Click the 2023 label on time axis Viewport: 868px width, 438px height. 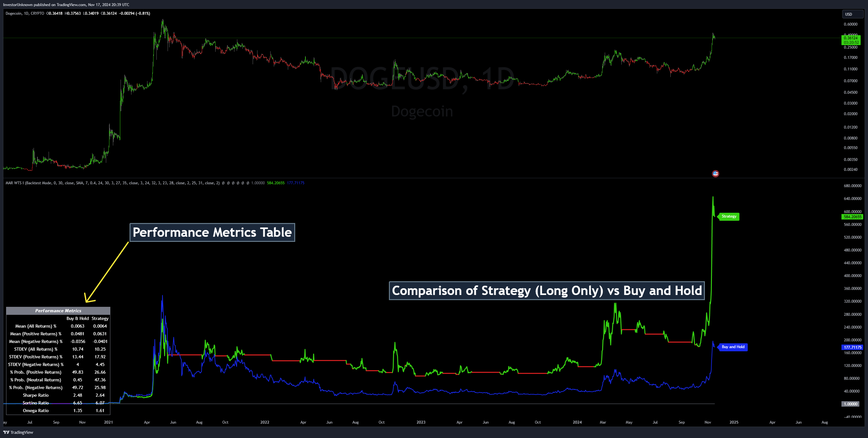tap(421, 422)
